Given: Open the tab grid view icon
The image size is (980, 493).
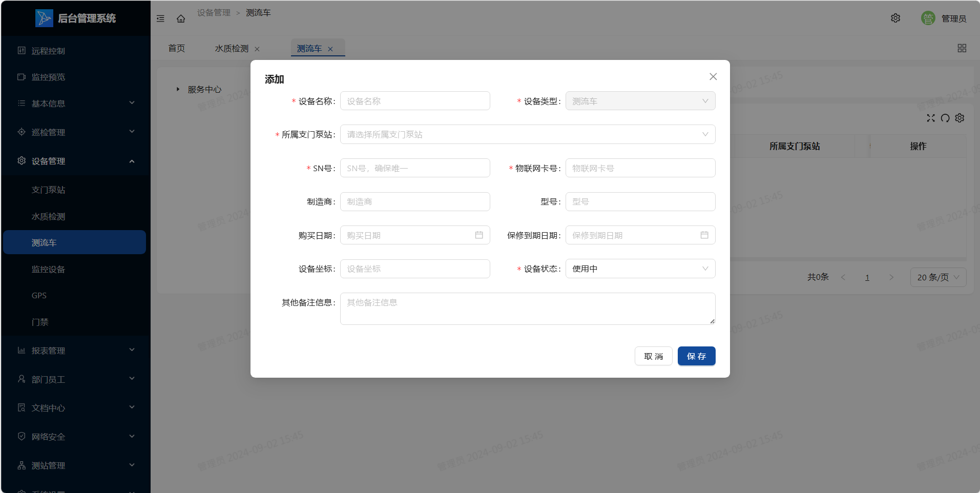Looking at the screenshot, I should (x=962, y=48).
